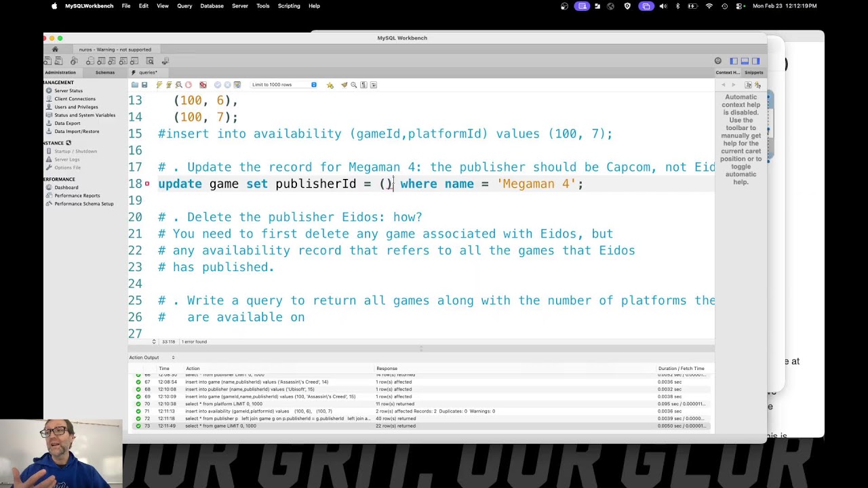Open Client Connections in the navigator
This screenshot has height=488, width=868.
75,99
